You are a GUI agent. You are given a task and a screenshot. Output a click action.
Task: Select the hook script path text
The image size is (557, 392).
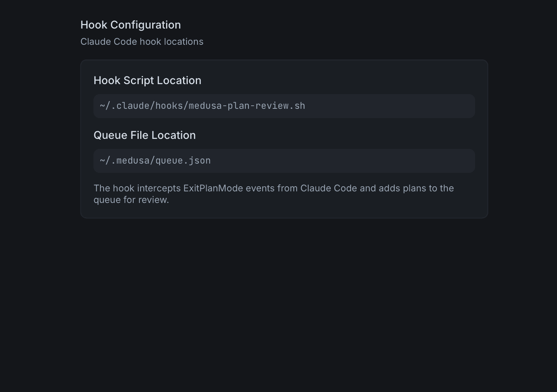[202, 106]
